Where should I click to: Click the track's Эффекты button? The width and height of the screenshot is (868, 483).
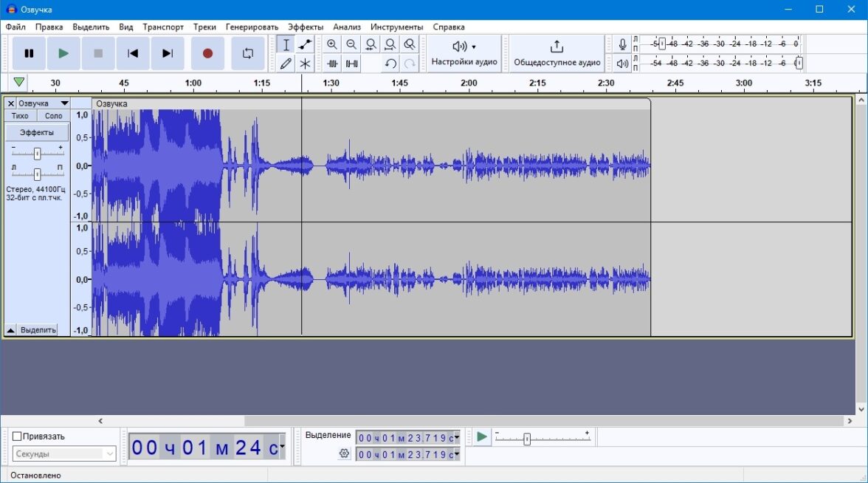37,133
